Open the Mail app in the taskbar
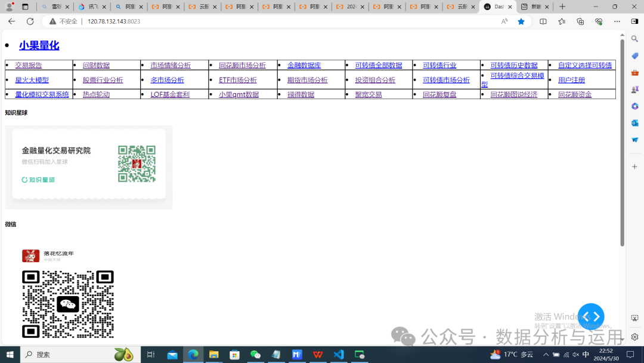Screen dimensions: 644x363 click(x=172, y=355)
